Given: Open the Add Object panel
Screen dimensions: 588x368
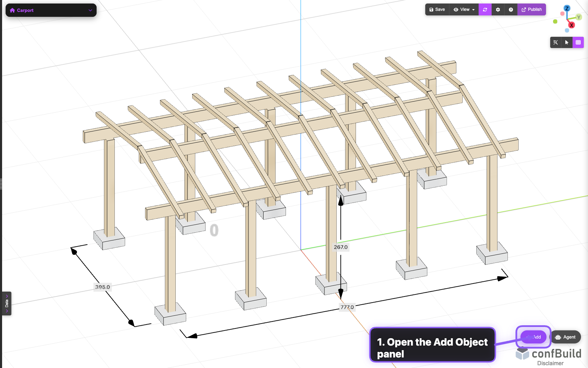Looking at the screenshot, I should click(x=533, y=337).
